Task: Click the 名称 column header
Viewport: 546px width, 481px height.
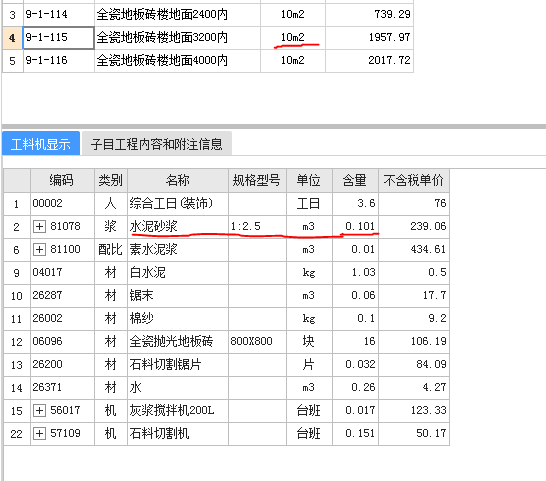Action: coord(178,180)
